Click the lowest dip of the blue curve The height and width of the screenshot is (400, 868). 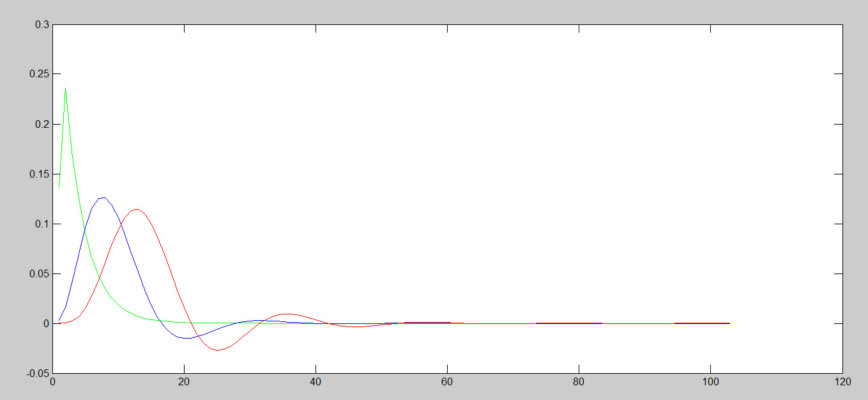coord(186,338)
